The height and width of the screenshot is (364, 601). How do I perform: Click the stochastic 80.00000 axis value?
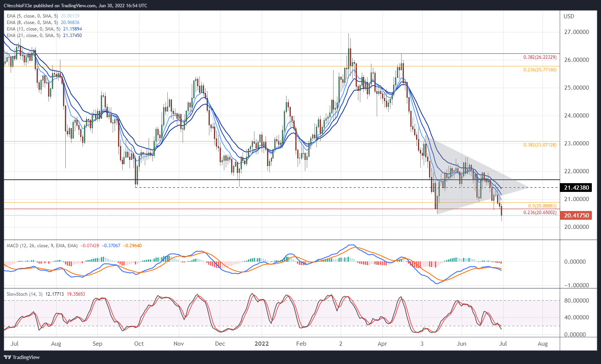click(x=577, y=301)
